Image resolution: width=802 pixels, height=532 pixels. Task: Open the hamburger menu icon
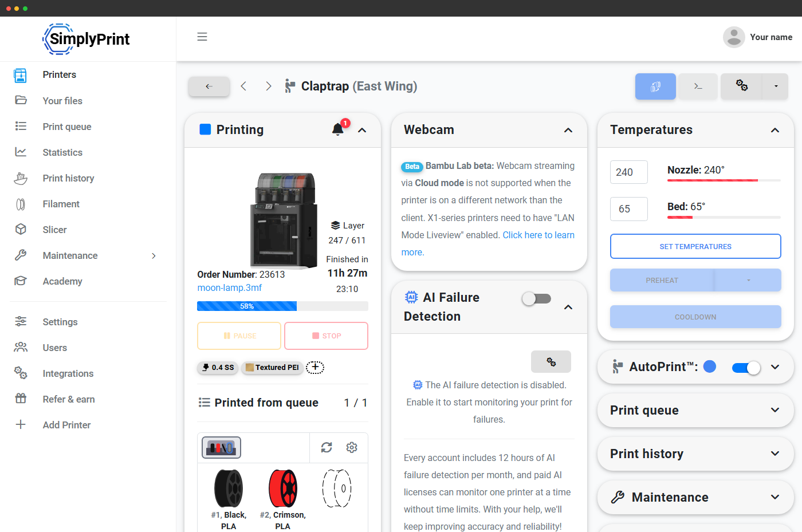click(202, 37)
